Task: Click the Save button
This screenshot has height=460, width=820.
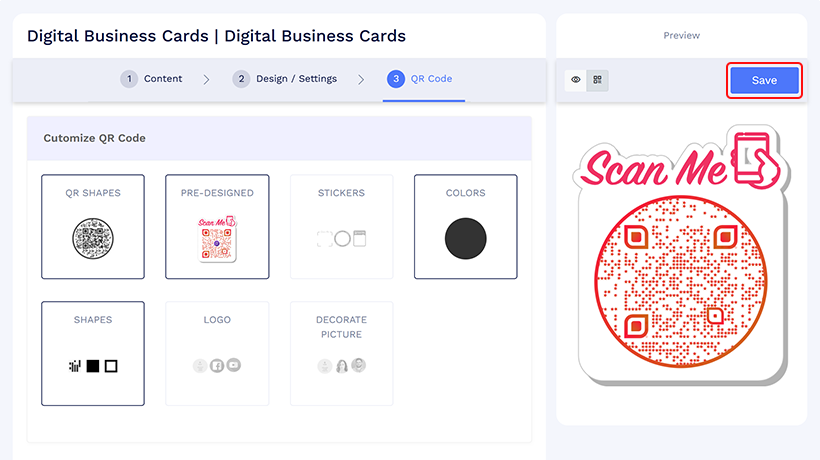Action: click(764, 80)
